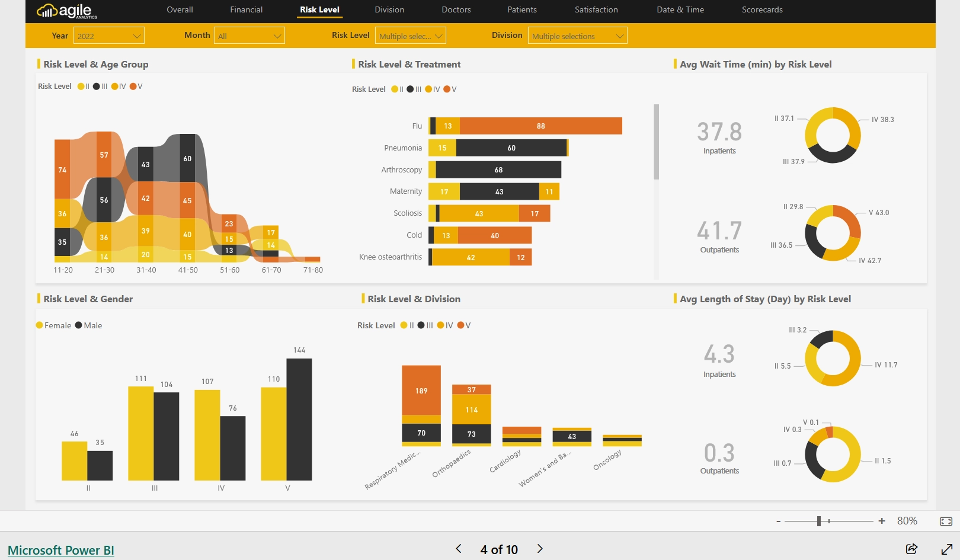Click Knee osteoarthritis segment labeled 42
960x560 pixels.
click(471, 257)
